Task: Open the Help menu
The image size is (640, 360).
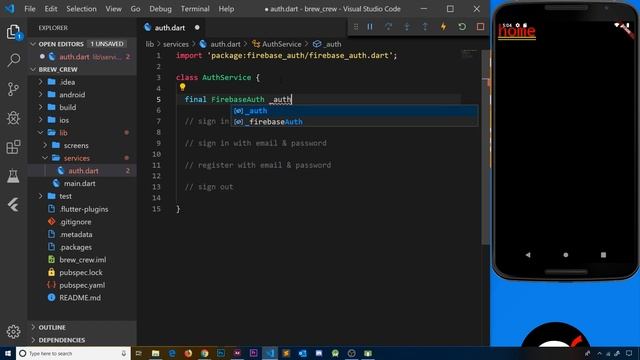Action: 226,9
